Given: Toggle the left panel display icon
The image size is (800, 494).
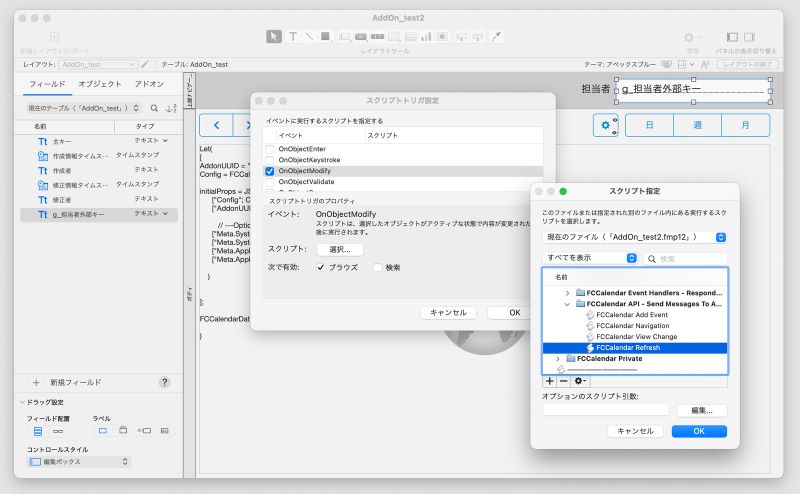Looking at the screenshot, I should coord(732,37).
